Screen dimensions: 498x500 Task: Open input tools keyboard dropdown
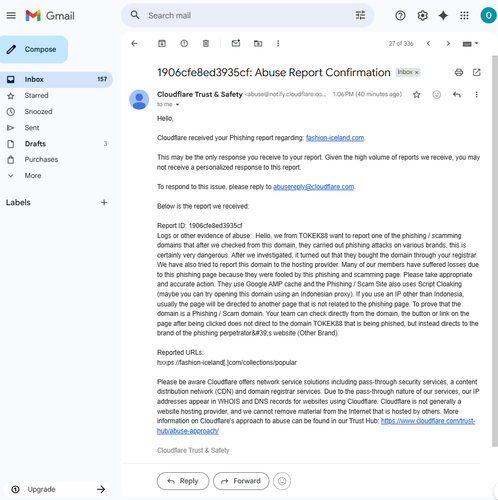470,44
